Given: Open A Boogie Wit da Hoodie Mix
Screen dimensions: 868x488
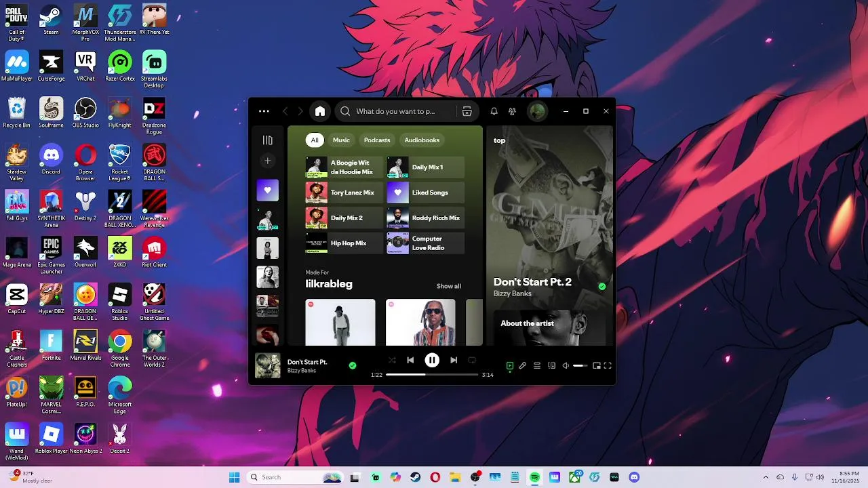Looking at the screenshot, I should [x=344, y=167].
